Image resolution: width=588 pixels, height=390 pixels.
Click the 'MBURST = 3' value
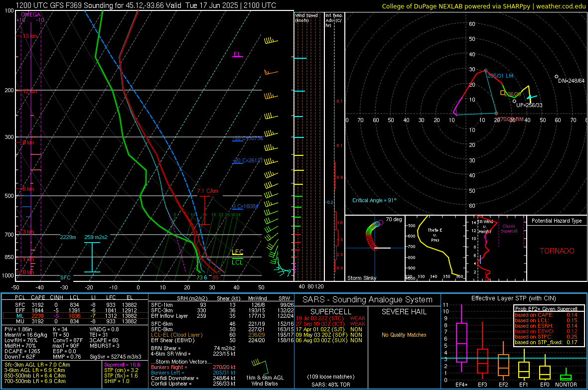pyautogui.click(x=104, y=346)
